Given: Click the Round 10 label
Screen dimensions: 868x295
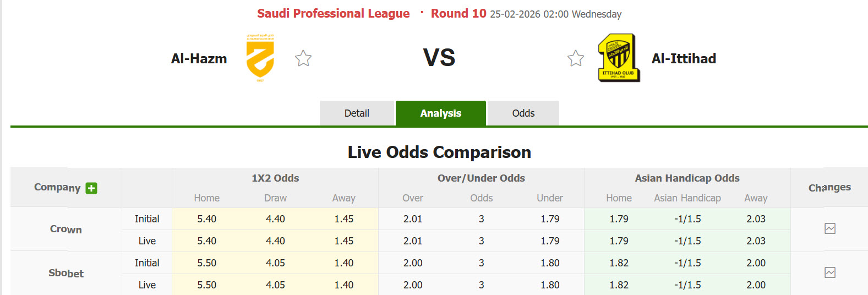Looking at the screenshot, I should pos(458,14).
